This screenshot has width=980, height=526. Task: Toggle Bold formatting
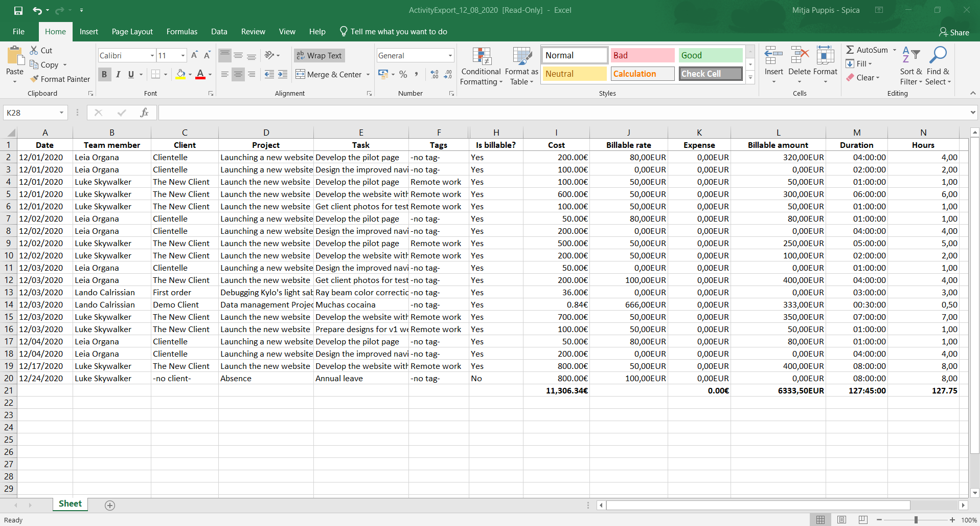pyautogui.click(x=104, y=75)
